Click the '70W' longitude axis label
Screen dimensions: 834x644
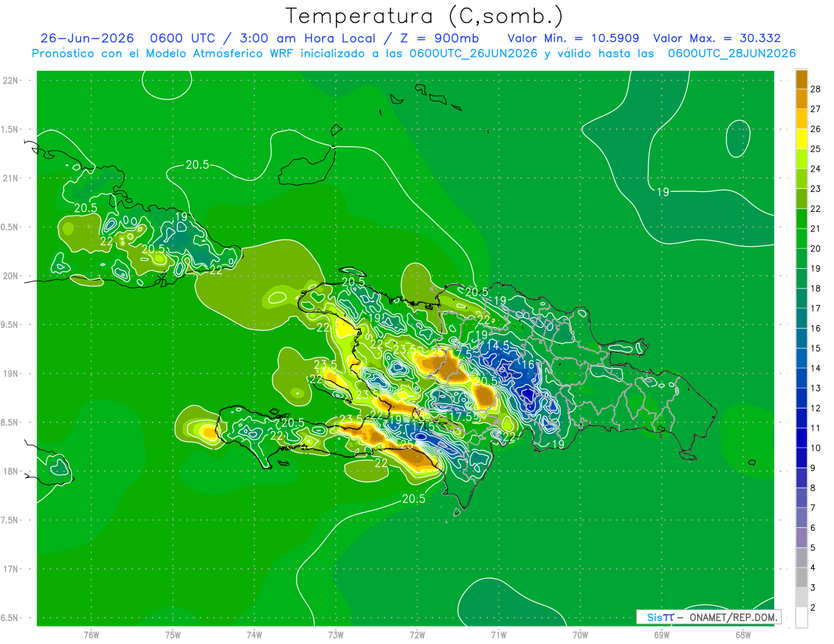pos(580,634)
